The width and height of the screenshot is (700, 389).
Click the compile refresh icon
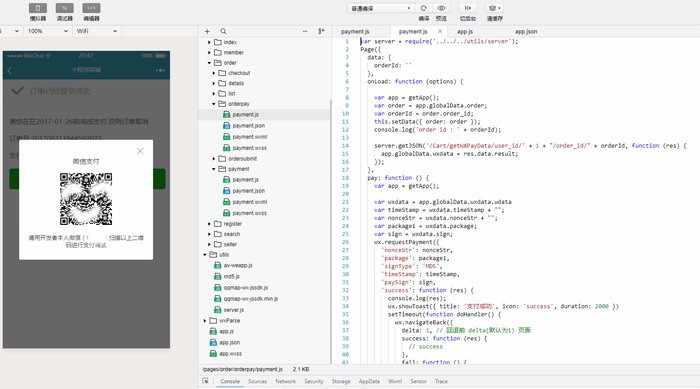pyautogui.click(x=424, y=8)
